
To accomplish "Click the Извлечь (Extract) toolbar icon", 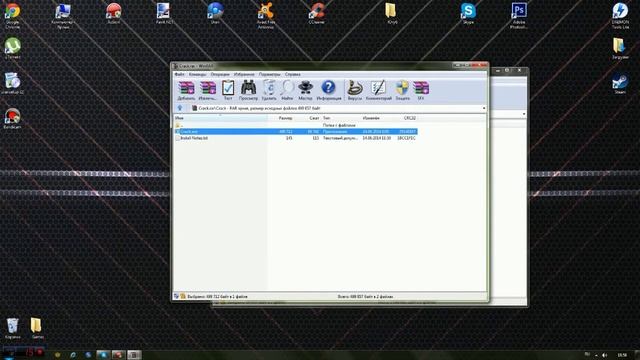I will point(207,90).
